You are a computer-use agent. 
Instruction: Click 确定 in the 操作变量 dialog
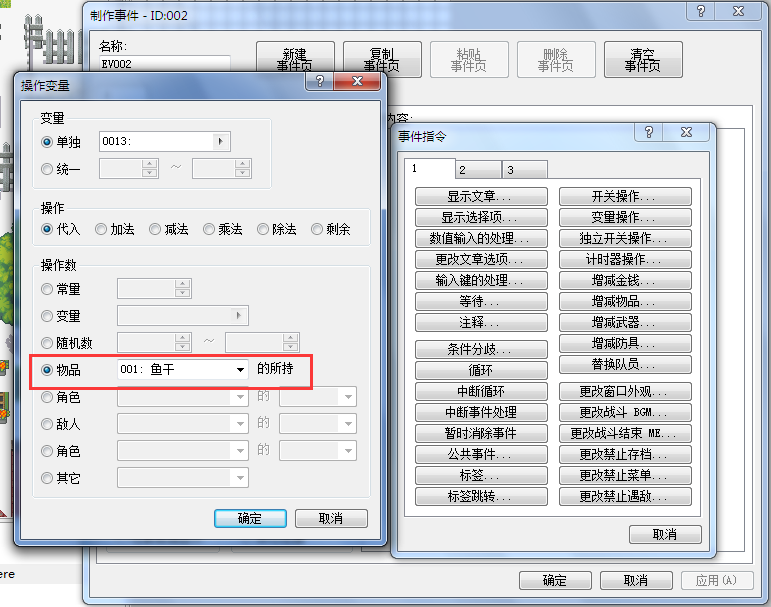tap(250, 518)
